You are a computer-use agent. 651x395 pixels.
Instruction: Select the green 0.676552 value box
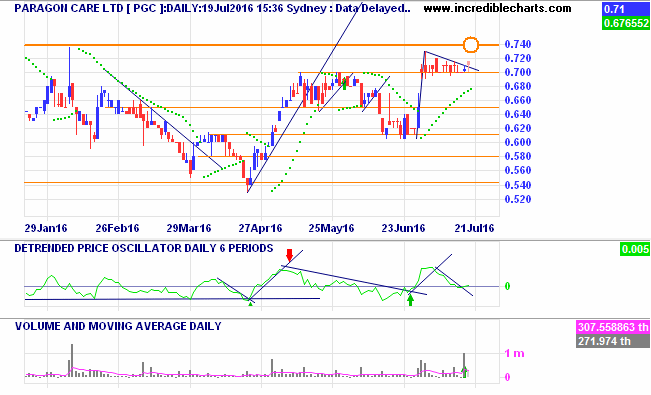click(625, 23)
